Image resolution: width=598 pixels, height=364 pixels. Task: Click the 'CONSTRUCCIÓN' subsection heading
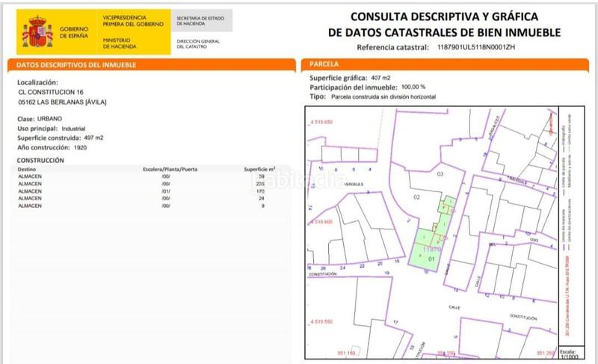tap(40, 161)
